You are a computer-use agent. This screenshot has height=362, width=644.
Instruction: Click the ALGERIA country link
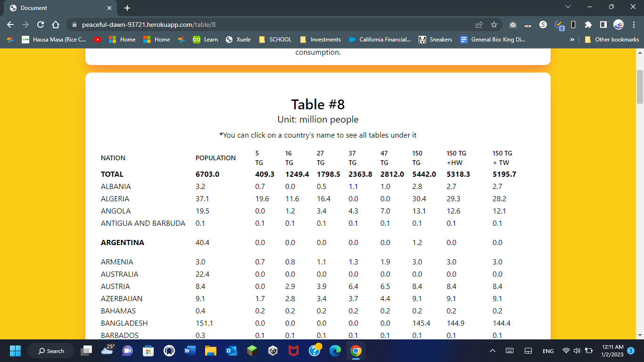pyautogui.click(x=115, y=199)
